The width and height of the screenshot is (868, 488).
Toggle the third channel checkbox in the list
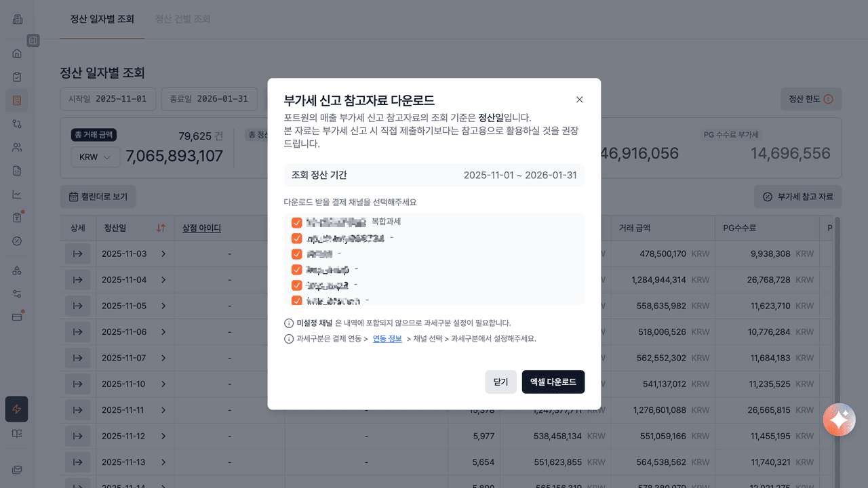pyautogui.click(x=296, y=254)
